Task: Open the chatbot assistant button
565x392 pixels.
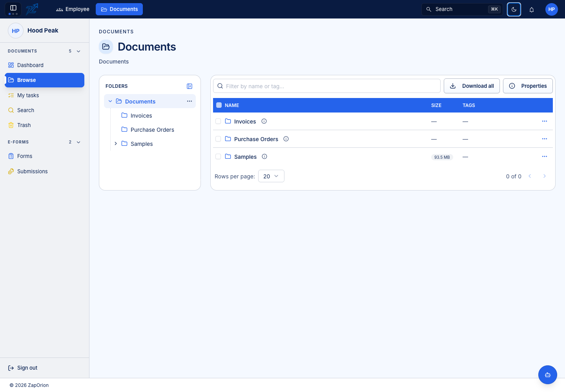Action: [548, 375]
